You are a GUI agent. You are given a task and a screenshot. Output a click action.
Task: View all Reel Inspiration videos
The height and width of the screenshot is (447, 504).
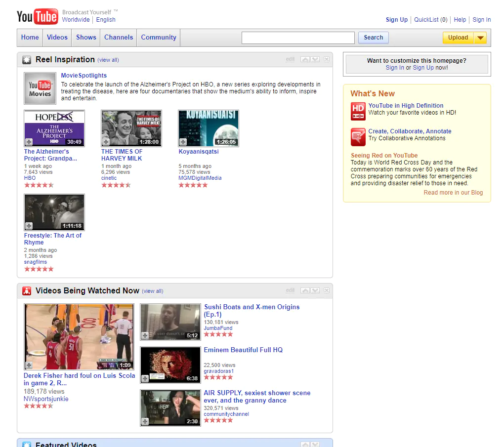(x=108, y=60)
